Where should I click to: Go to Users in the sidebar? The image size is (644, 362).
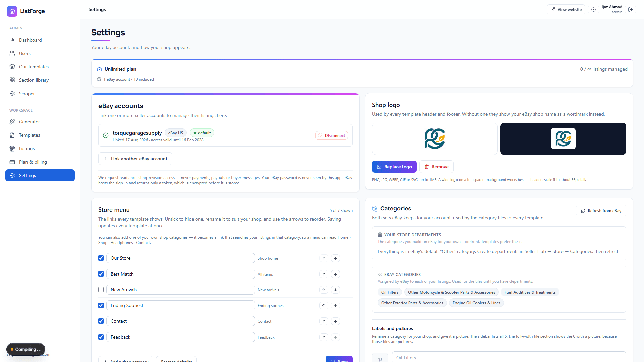click(x=40, y=53)
